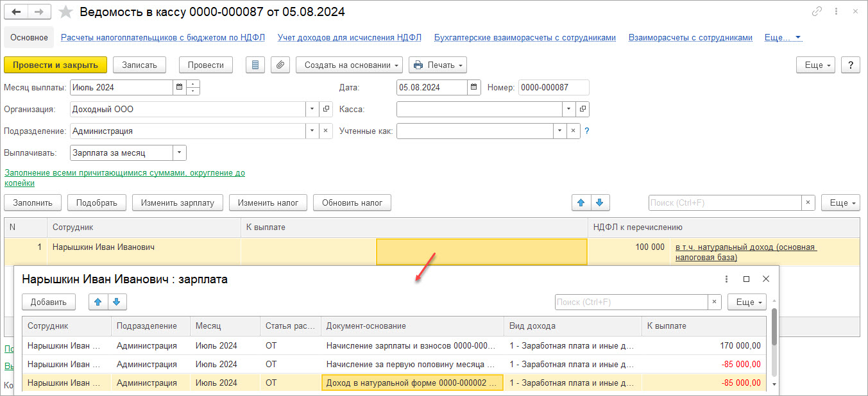The width and height of the screenshot is (868, 396).
Task: Show hint for Учтенные как field
Action: pyautogui.click(x=586, y=131)
